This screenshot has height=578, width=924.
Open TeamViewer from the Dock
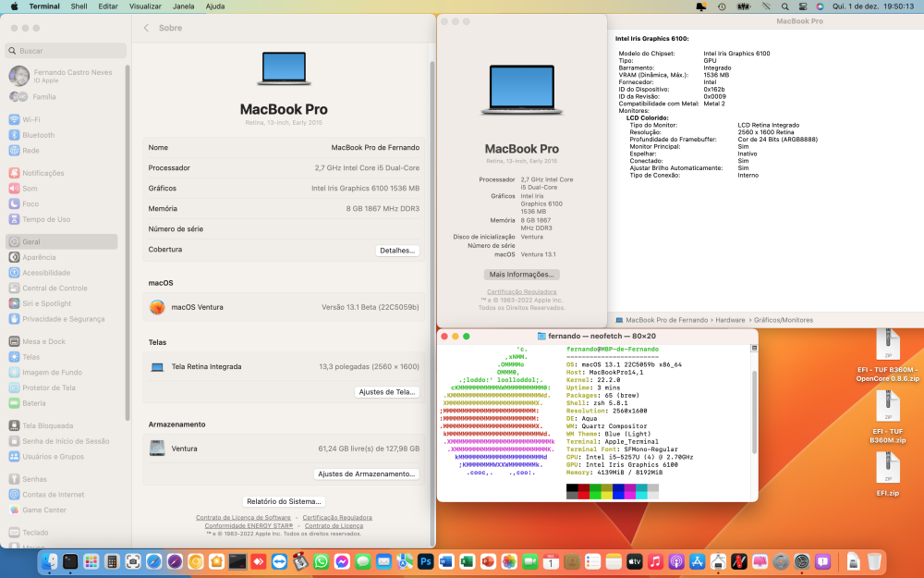click(279, 561)
